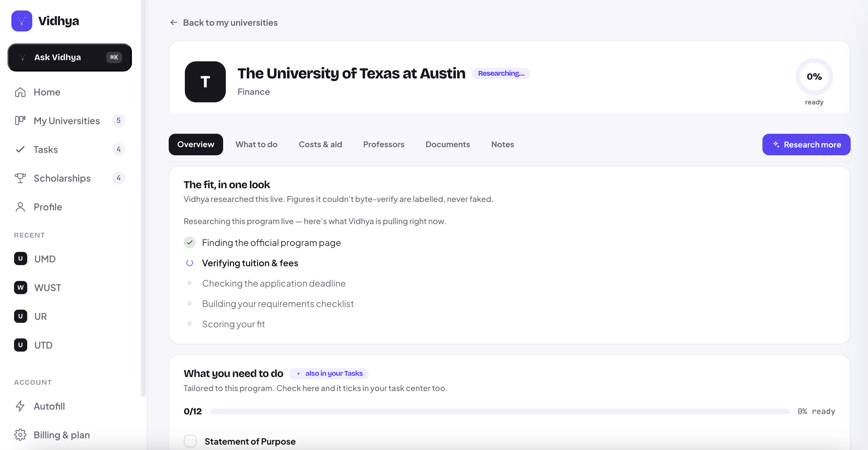Click the Scholarships count badge 4

[x=118, y=178]
